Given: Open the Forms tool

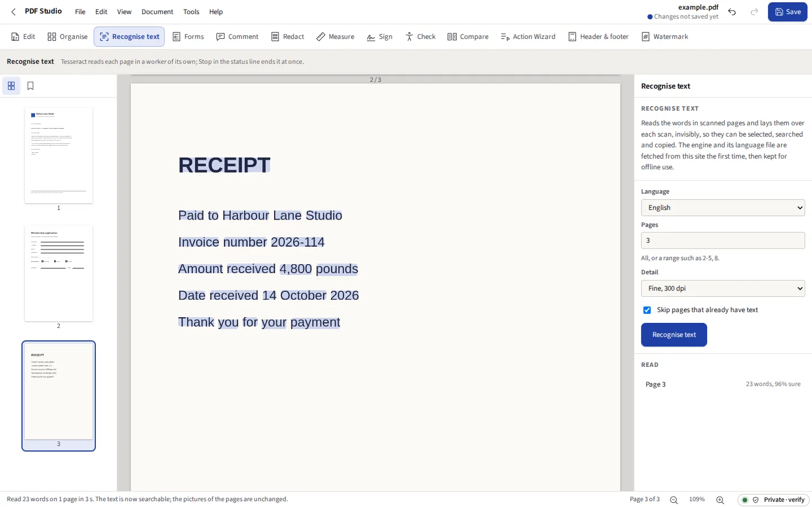Looking at the screenshot, I should point(188,37).
